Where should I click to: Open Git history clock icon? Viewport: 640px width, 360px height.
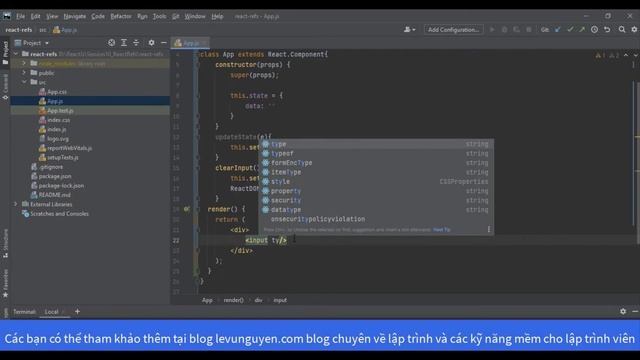pos(594,30)
